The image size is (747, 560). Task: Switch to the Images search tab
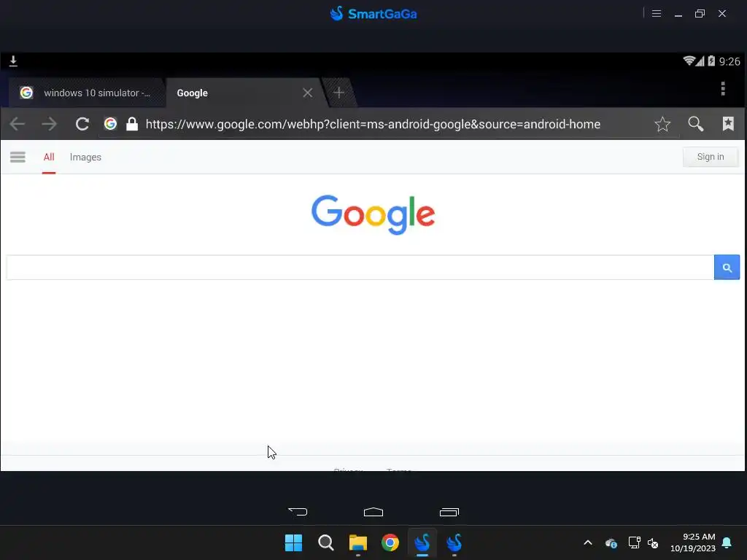coord(86,157)
